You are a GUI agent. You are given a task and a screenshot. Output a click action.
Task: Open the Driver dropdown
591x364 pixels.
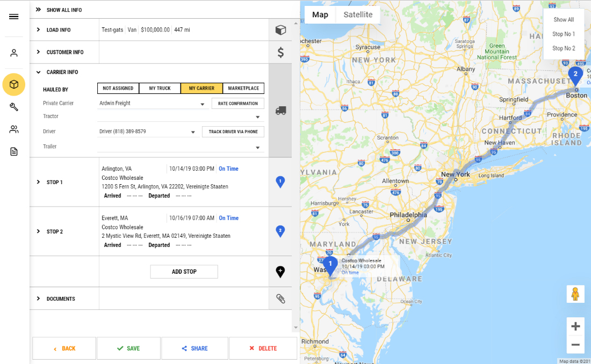tap(148, 132)
